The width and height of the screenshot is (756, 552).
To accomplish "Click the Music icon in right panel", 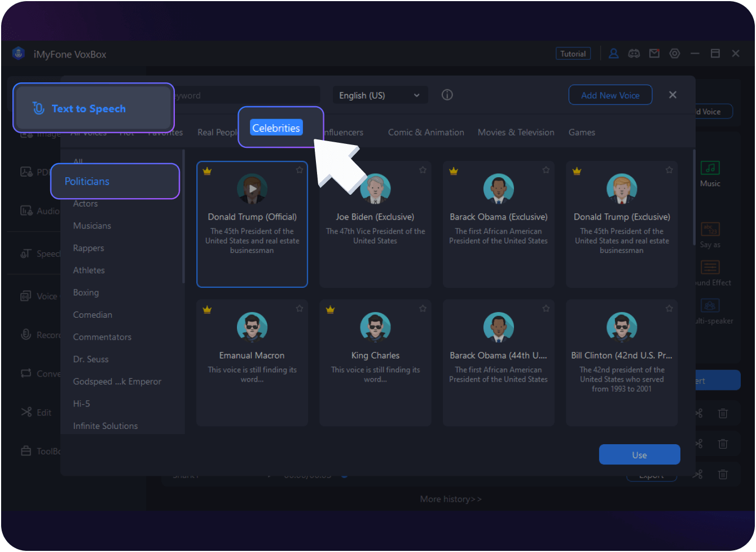I will [x=710, y=168].
